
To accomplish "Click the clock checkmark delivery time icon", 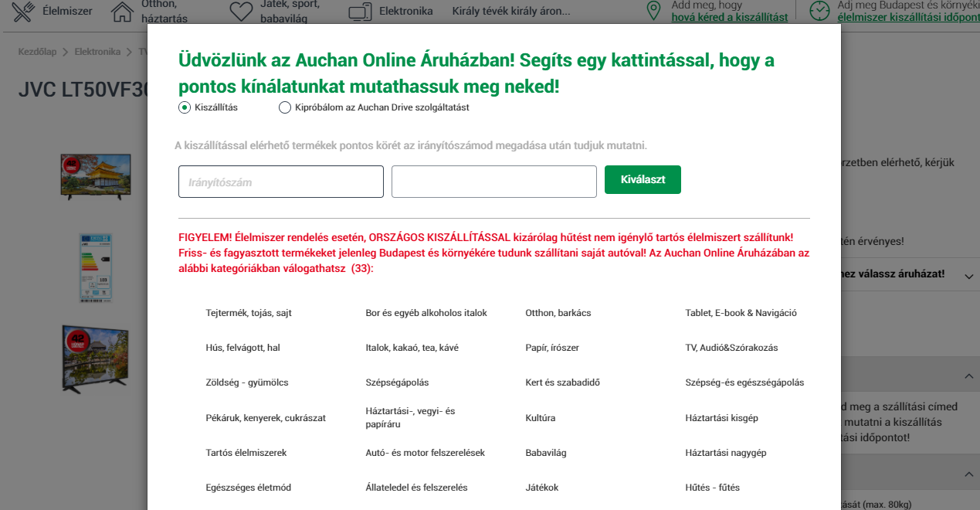I will pyautogui.click(x=819, y=11).
